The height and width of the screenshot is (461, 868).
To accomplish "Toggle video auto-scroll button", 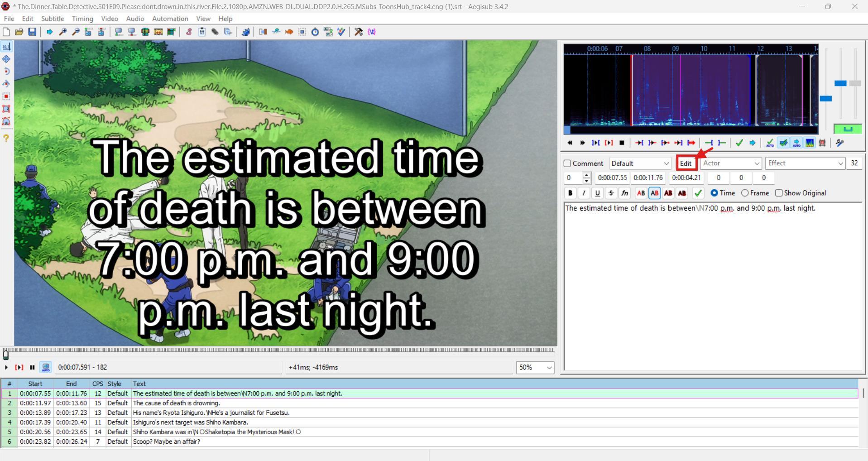I will pyautogui.click(x=46, y=367).
